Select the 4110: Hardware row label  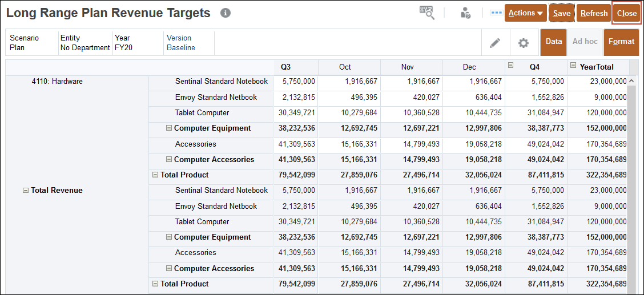[57, 81]
